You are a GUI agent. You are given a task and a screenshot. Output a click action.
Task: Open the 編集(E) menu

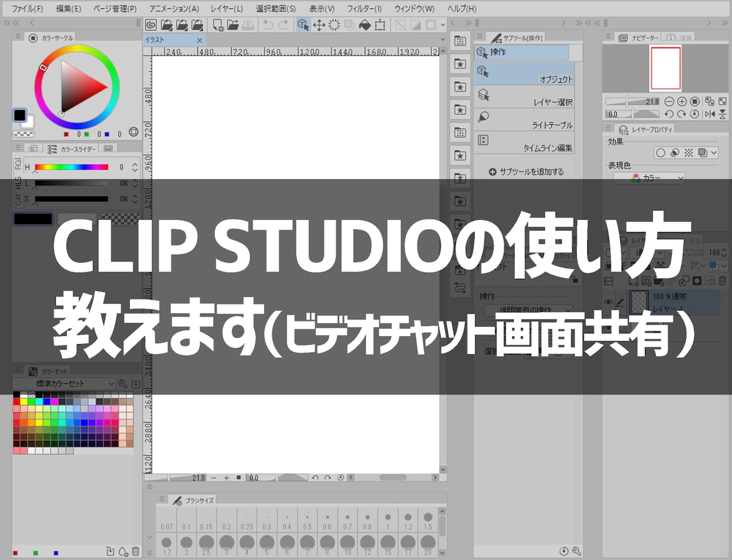(69, 9)
